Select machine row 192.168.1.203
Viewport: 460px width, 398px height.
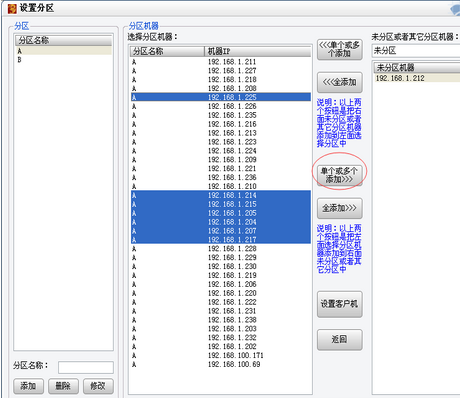click(x=221, y=328)
